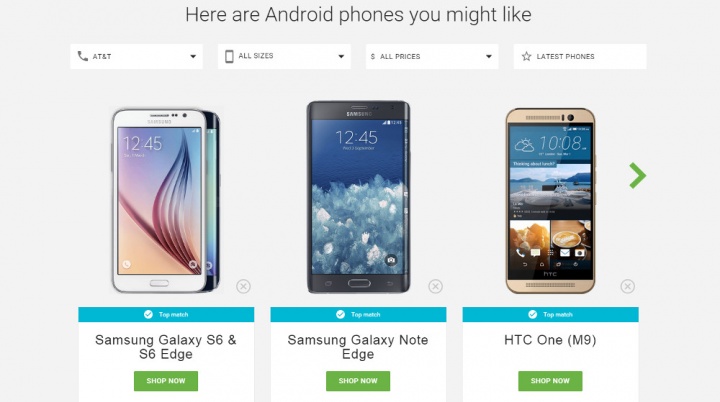Remove the HTC One M9 suggestion
The height and width of the screenshot is (402, 720).
(x=627, y=286)
